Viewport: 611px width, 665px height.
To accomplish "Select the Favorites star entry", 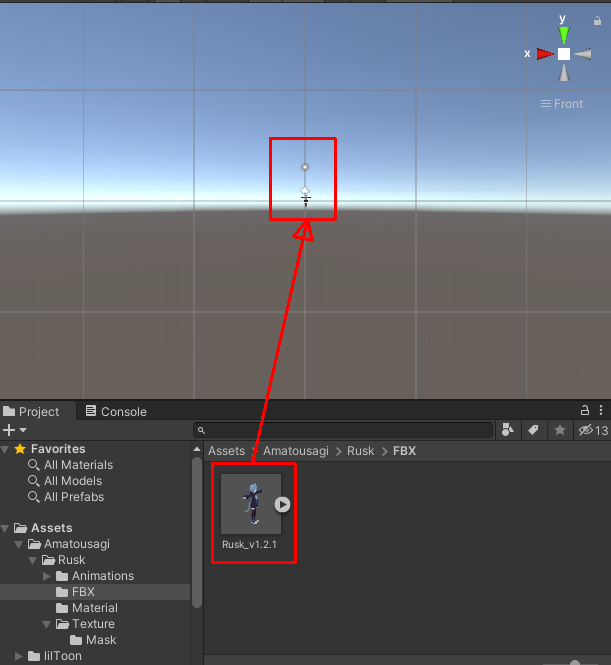I will coord(50,449).
